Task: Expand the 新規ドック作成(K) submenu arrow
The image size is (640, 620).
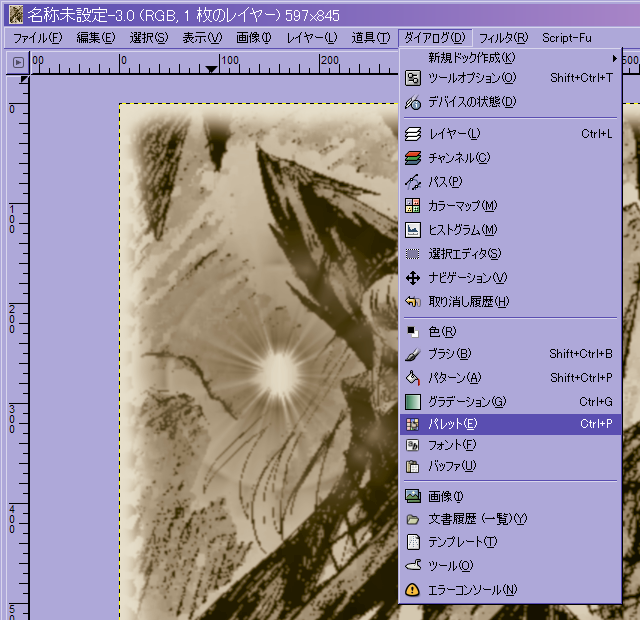Action: coord(614,58)
